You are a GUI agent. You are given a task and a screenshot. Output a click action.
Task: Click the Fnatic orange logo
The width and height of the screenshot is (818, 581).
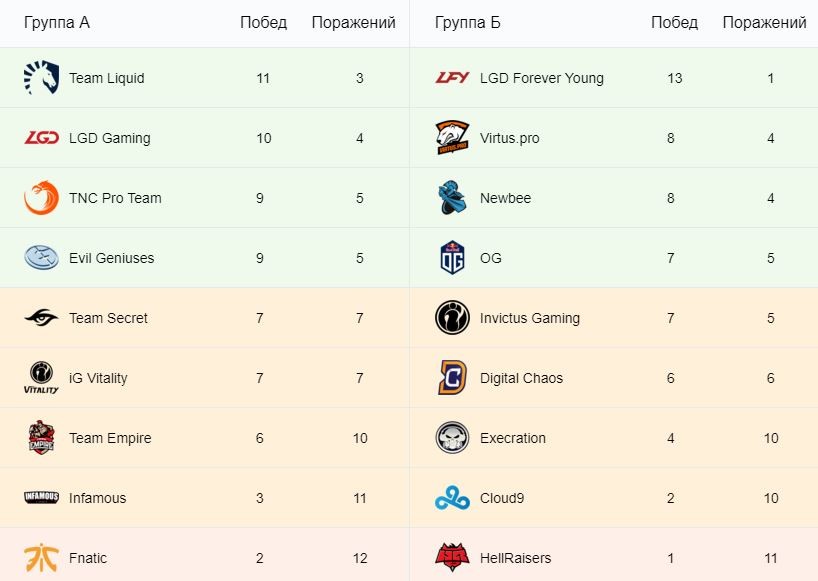click(41, 558)
